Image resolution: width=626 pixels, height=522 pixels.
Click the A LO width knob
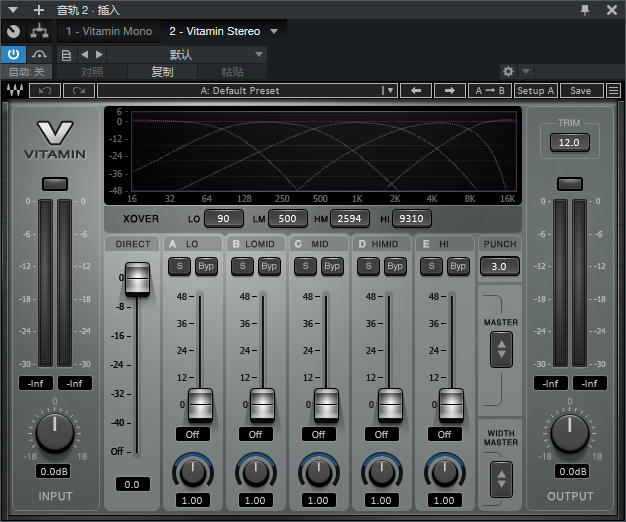(x=193, y=473)
